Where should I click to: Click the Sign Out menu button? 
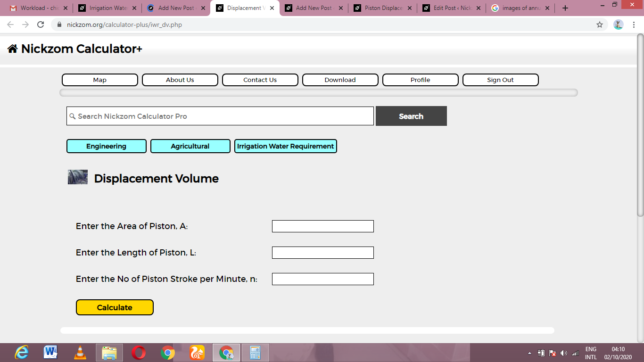(501, 80)
